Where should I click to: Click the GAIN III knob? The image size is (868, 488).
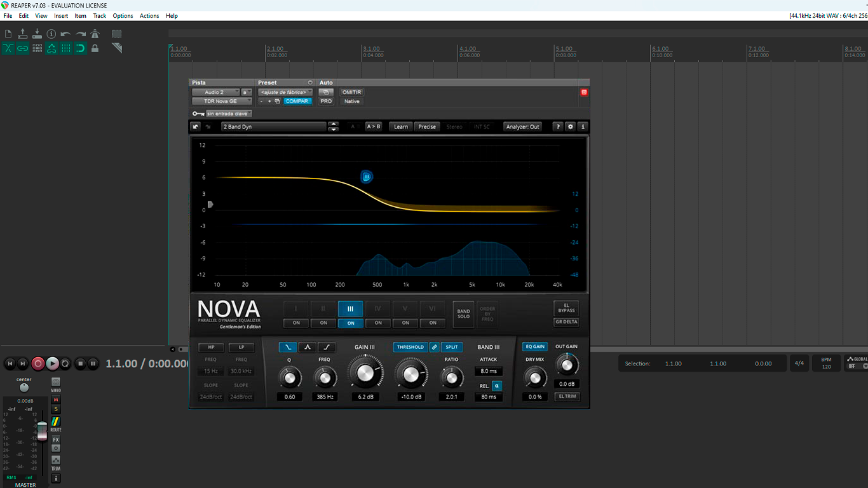pos(365,372)
